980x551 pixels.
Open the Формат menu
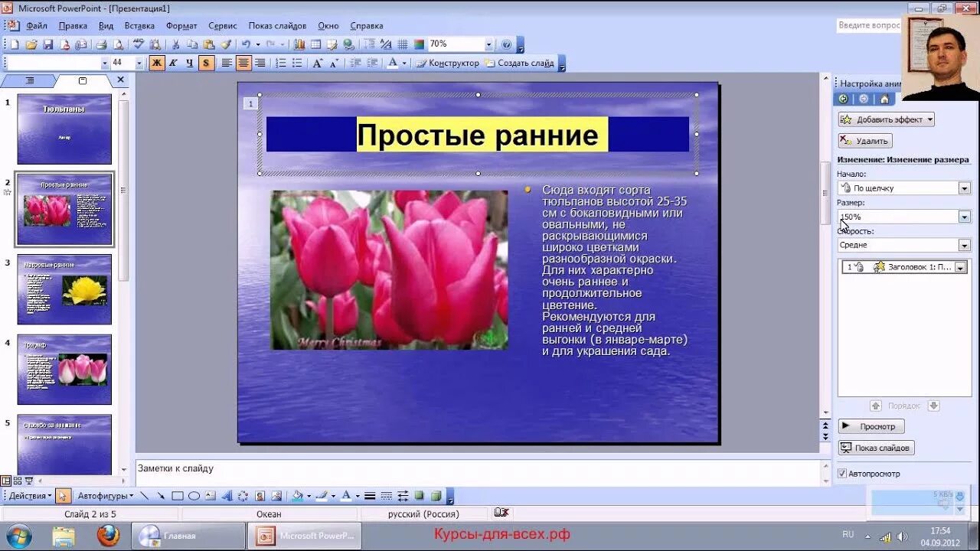click(x=181, y=25)
